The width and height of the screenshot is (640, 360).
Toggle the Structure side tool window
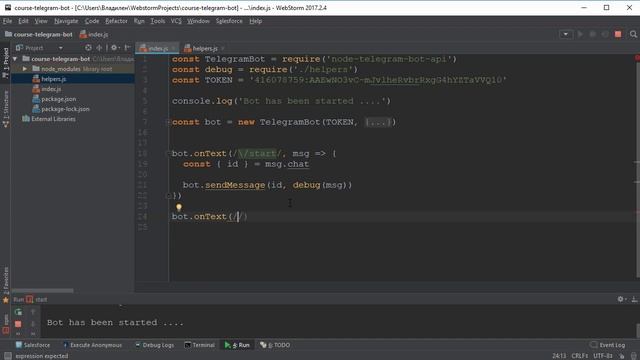(x=5, y=109)
